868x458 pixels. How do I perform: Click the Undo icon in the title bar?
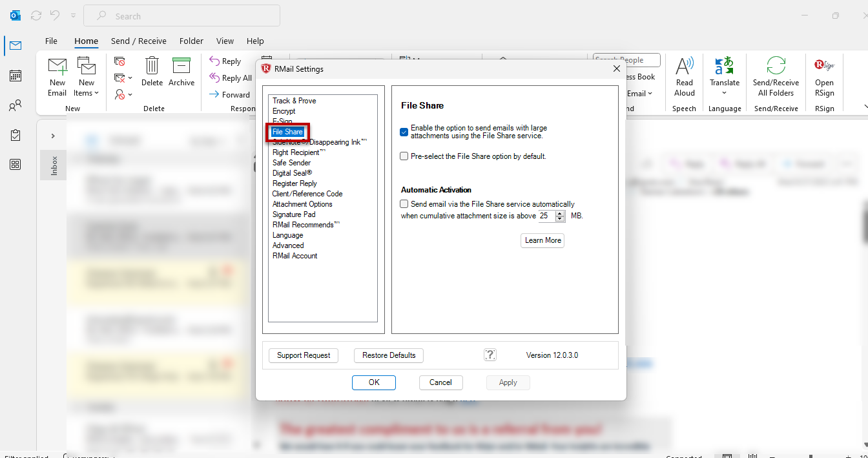pyautogui.click(x=55, y=16)
